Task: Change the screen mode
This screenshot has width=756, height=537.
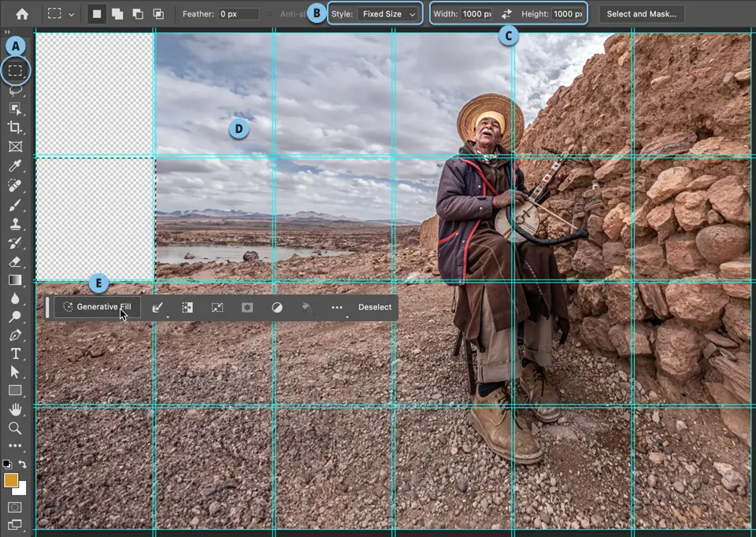Action: pyautogui.click(x=15, y=524)
